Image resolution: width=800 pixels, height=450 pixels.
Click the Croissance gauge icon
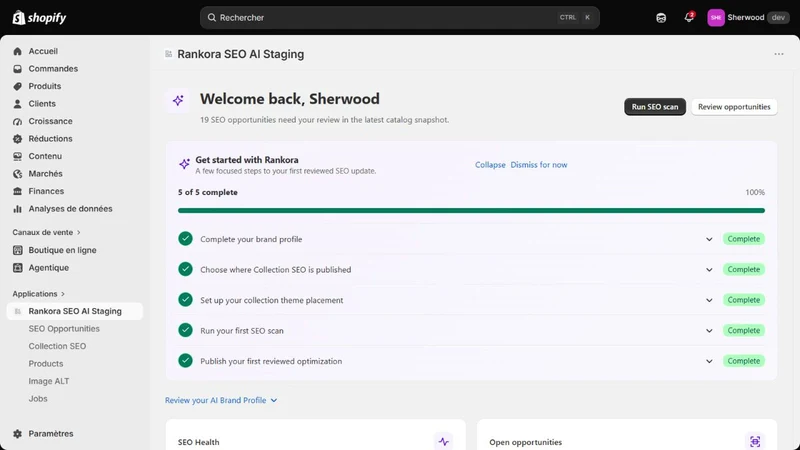click(x=17, y=121)
